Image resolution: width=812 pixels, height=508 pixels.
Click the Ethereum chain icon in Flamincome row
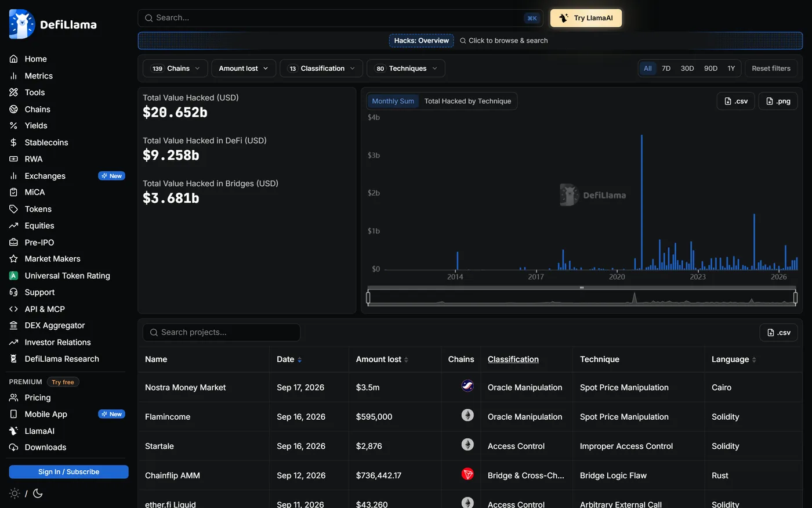click(x=467, y=415)
